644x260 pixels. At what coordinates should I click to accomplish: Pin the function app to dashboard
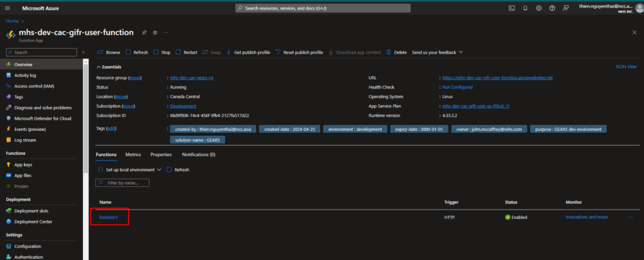(x=144, y=33)
